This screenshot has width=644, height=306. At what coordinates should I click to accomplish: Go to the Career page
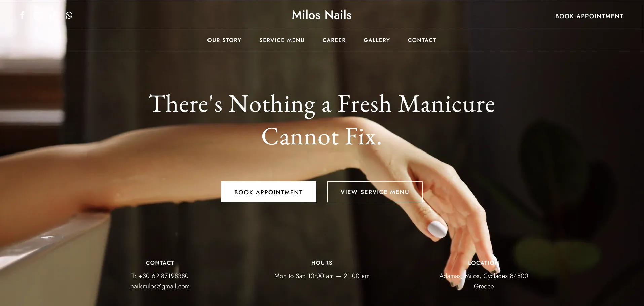pos(334,40)
